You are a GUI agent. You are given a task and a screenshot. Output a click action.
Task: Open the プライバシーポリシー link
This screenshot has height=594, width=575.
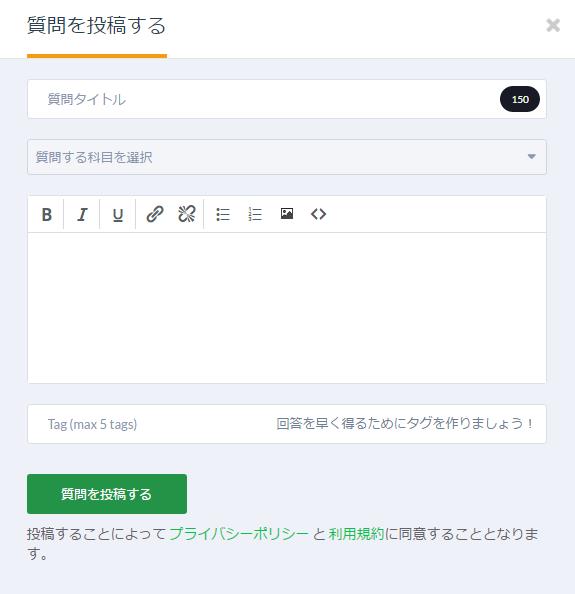(x=239, y=534)
